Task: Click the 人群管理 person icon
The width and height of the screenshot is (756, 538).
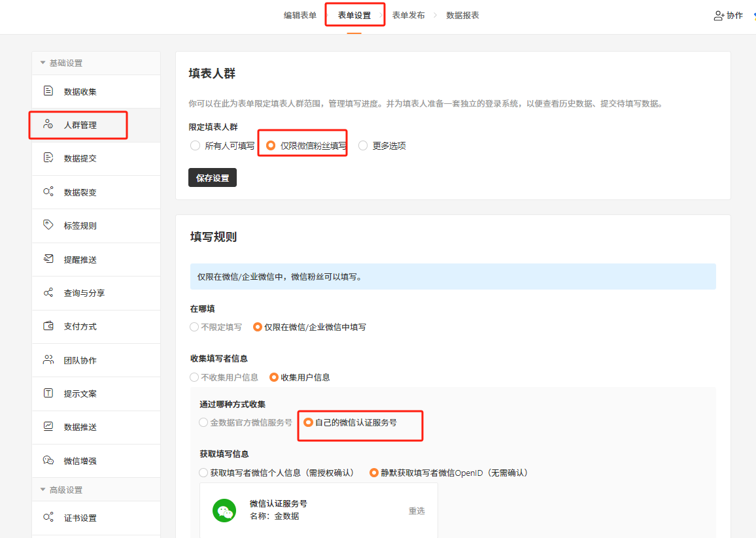Action: [48, 124]
